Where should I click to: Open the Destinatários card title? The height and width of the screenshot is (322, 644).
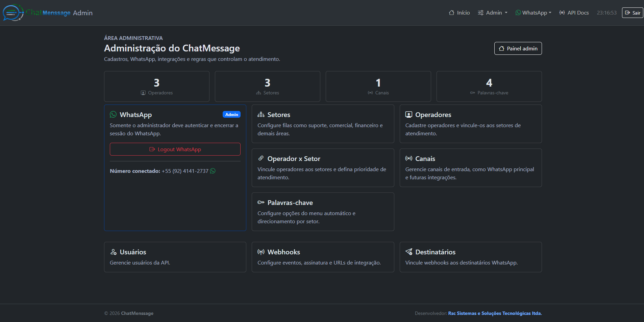pyautogui.click(x=435, y=252)
